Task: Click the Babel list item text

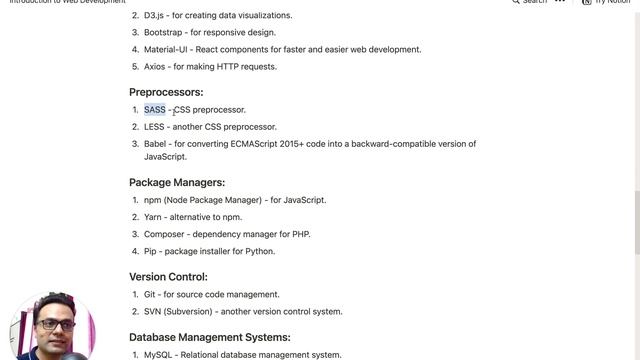Action: (310, 150)
